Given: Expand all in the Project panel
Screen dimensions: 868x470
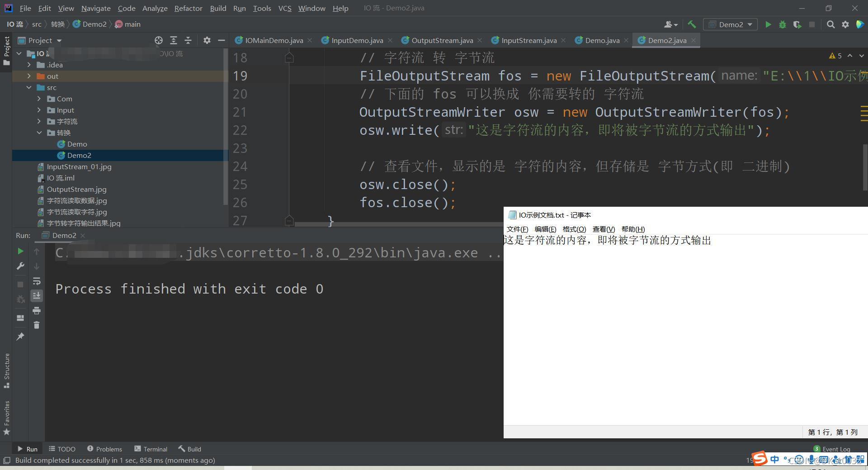Looking at the screenshot, I should pyautogui.click(x=173, y=40).
